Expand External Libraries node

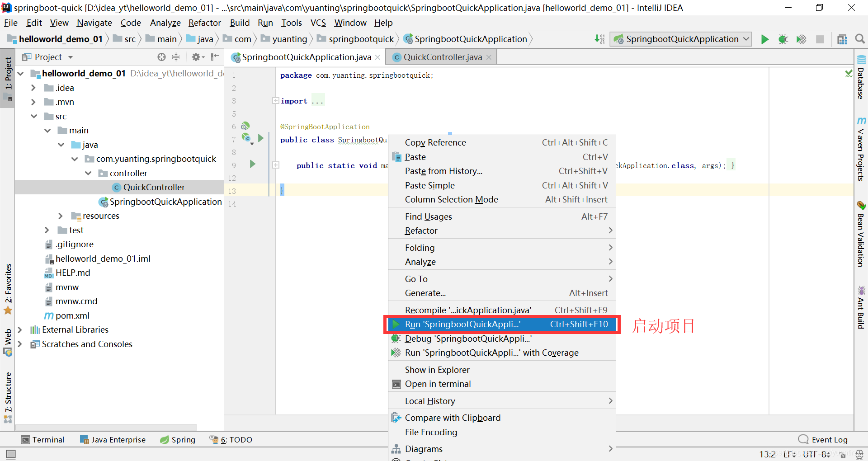pyautogui.click(x=19, y=329)
